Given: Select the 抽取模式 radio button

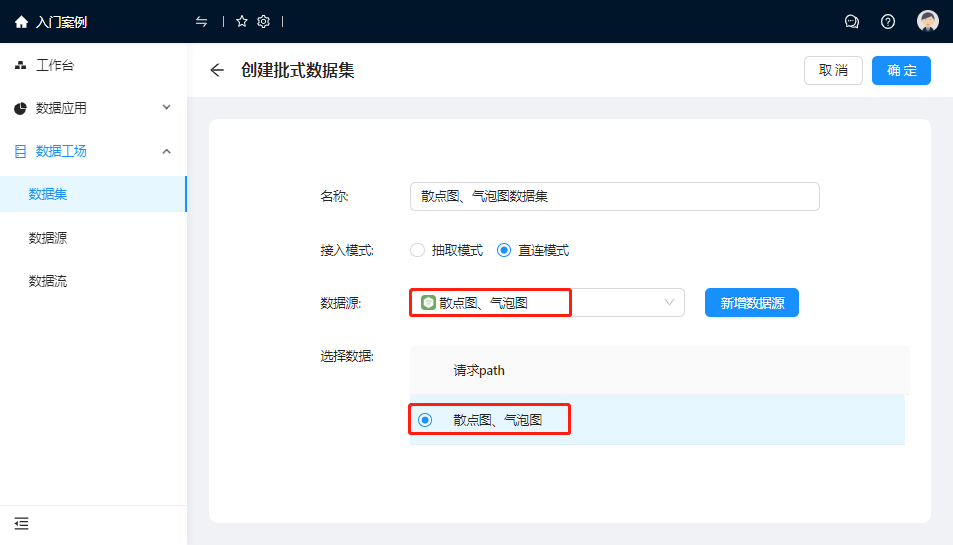Looking at the screenshot, I should (x=417, y=251).
